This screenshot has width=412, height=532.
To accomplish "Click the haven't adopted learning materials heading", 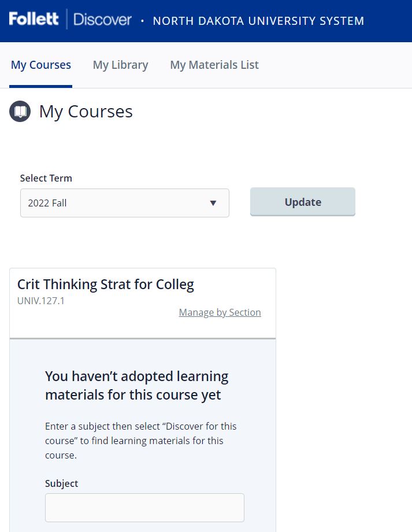I will pyautogui.click(x=136, y=386).
